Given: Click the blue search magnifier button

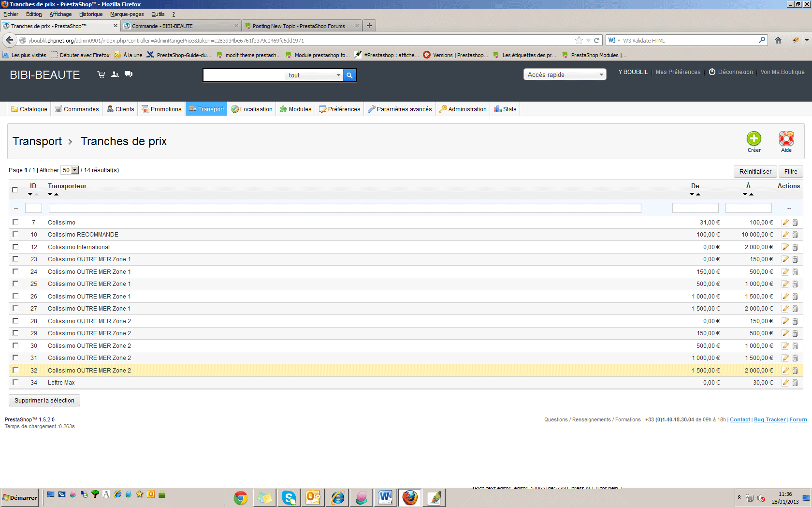Looking at the screenshot, I should tap(350, 75).
